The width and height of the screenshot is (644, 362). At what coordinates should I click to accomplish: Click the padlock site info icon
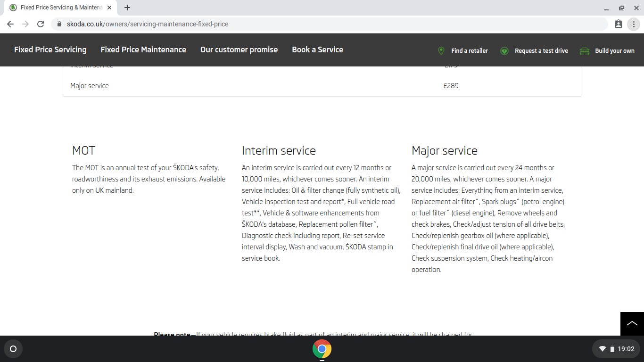[x=59, y=24]
